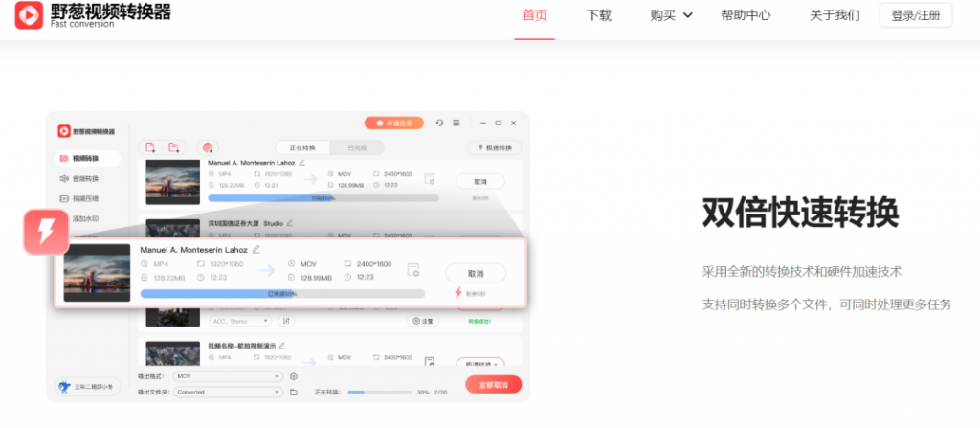The height and width of the screenshot is (428, 980).
Task: Click the red 全部取消 button
Action: [x=494, y=384]
